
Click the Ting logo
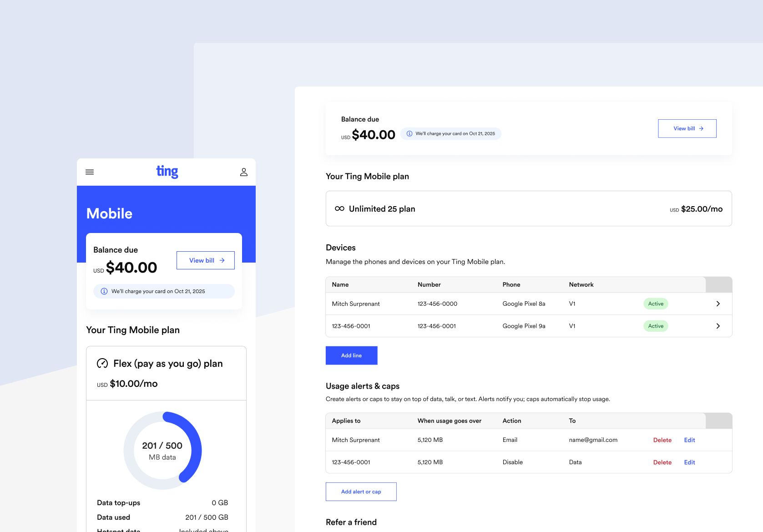coord(167,172)
